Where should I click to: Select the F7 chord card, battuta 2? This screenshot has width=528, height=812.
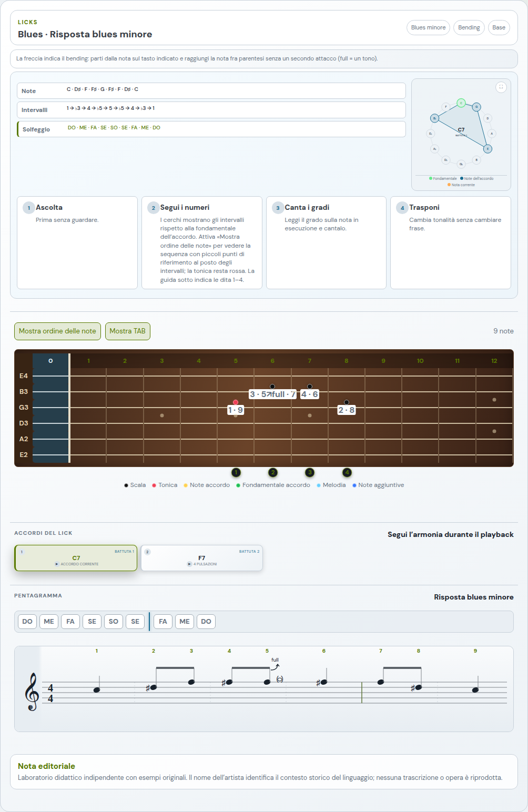coord(202,558)
